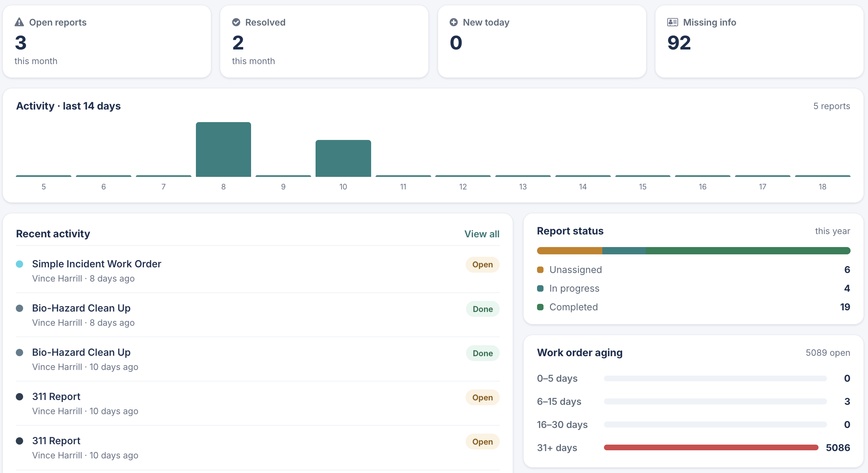
Task: Click the teal In progress status bar segment
Action: (624, 251)
